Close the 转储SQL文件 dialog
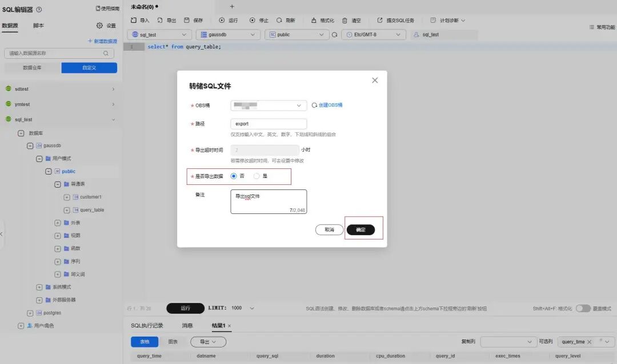 point(375,80)
